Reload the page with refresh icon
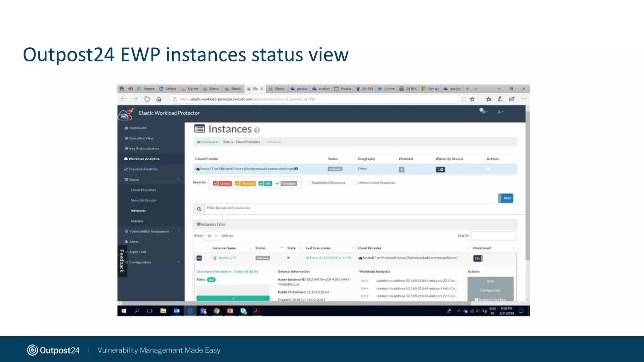Viewport: 644px width, 362px height. coord(147,99)
